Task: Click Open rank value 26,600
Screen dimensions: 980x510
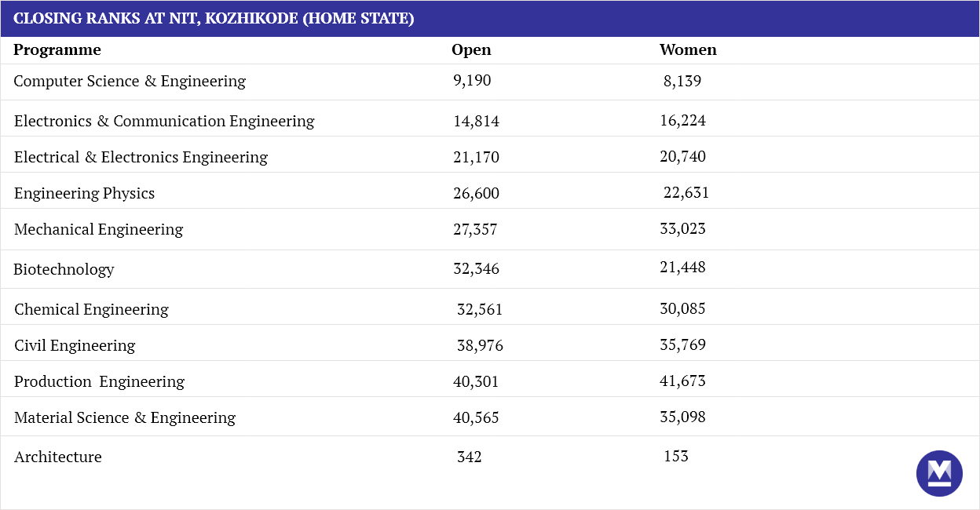Action: [x=476, y=194]
